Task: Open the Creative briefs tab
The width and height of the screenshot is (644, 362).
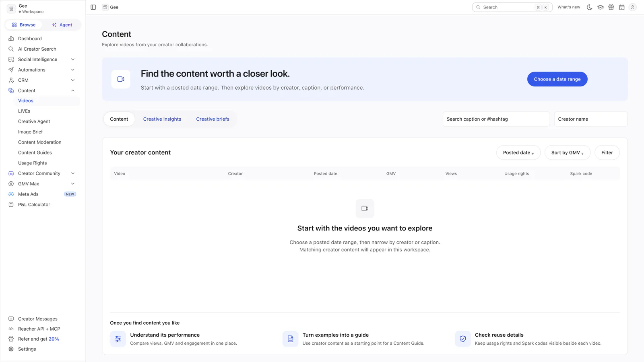Action: [213, 119]
